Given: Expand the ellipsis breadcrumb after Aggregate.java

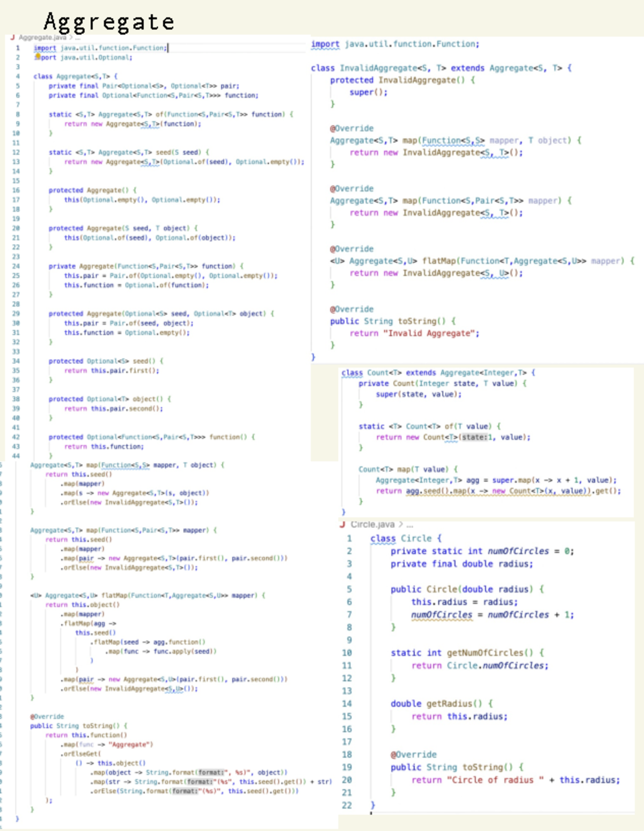Looking at the screenshot, I should pyautogui.click(x=78, y=38).
